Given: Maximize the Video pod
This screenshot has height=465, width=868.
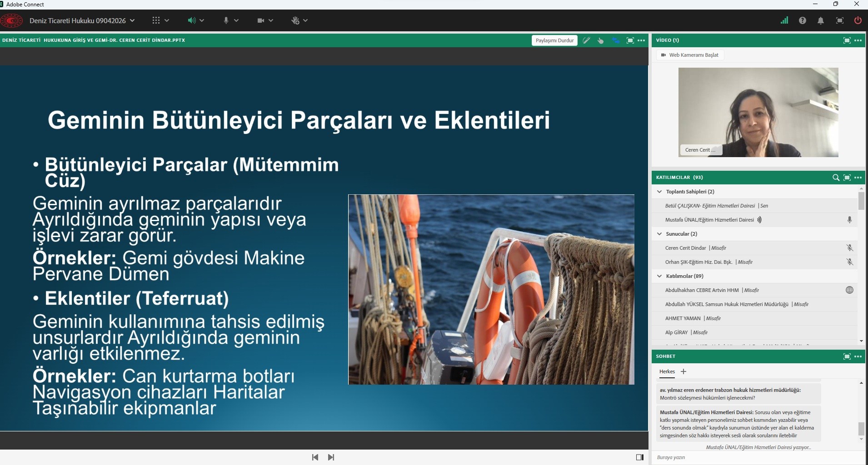Looking at the screenshot, I should coord(847,40).
